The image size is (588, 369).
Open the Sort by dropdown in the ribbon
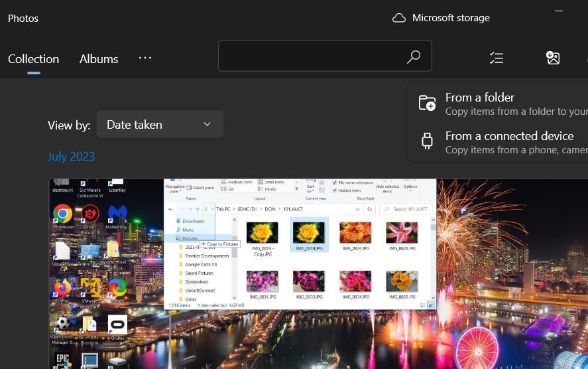tap(310, 187)
